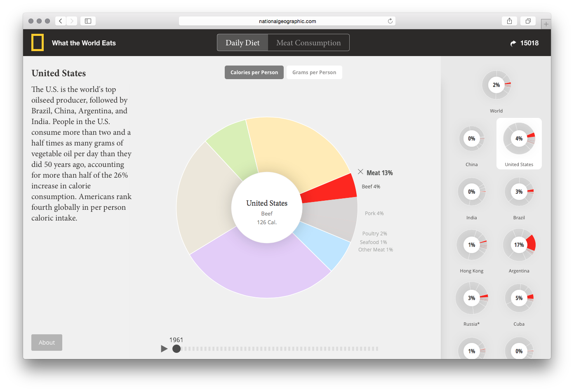Click Safari's back navigation arrow
The image size is (574, 392).
coord(61,21)
